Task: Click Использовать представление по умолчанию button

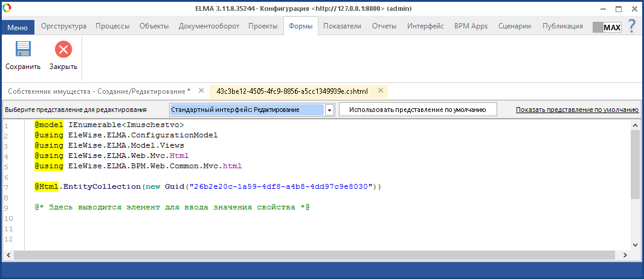Action: 417,110
